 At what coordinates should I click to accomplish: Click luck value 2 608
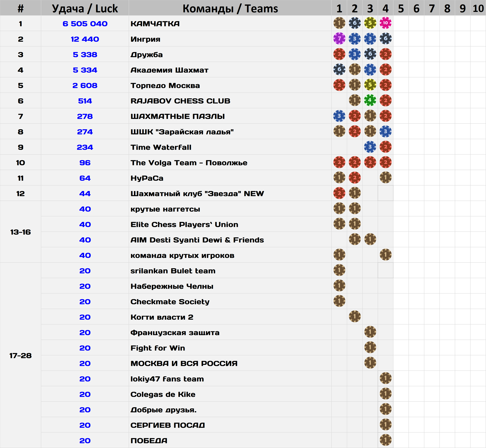pyautogui.click(x=85, y=86)
